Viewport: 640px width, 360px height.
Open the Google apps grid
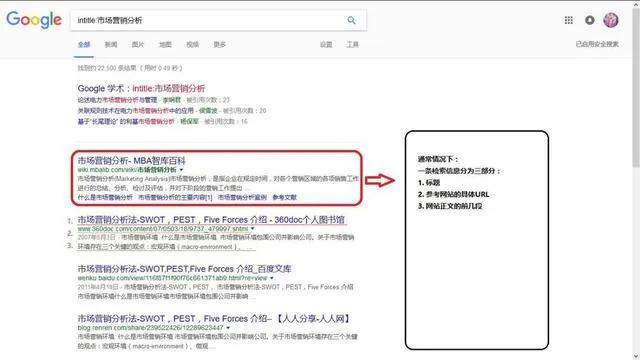[x=569, y=20]
